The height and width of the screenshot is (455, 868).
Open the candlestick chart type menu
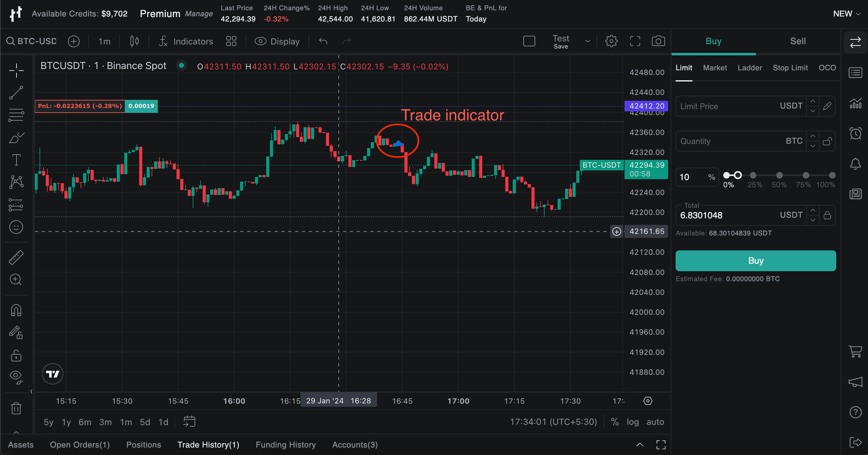(x=134, y=41)
